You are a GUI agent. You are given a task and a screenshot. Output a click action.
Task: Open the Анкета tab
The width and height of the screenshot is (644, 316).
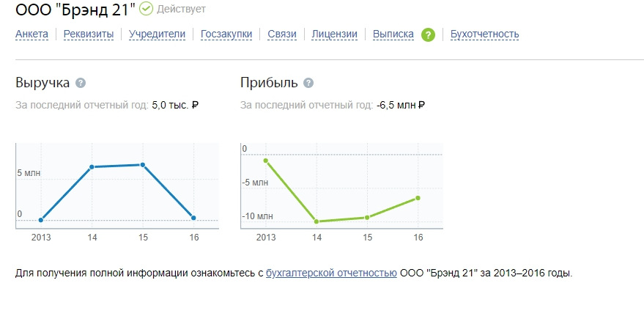coord(32,34)
